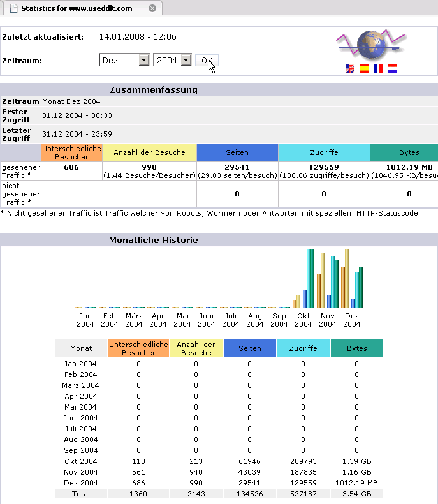Click the AWStats globe logo
Viewport: 438px width, 504px height.
tap(371, 45)
